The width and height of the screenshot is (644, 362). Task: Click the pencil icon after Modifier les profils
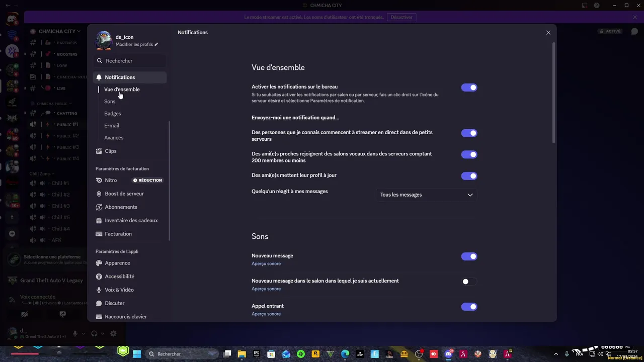pos(156,44)
